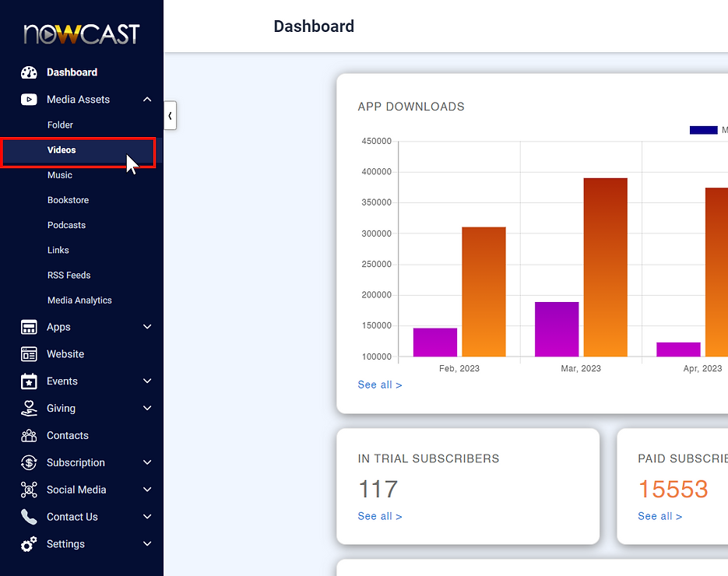728x576 pixels.
Task: Open the Bookstore submenu item
Action: click(x=68, y=200)
